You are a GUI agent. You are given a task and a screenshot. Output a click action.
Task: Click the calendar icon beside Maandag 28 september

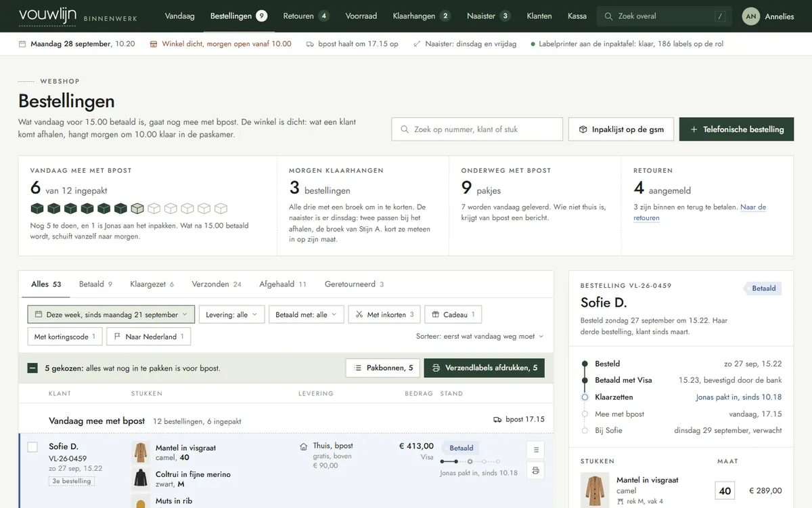tap(22, 44)
